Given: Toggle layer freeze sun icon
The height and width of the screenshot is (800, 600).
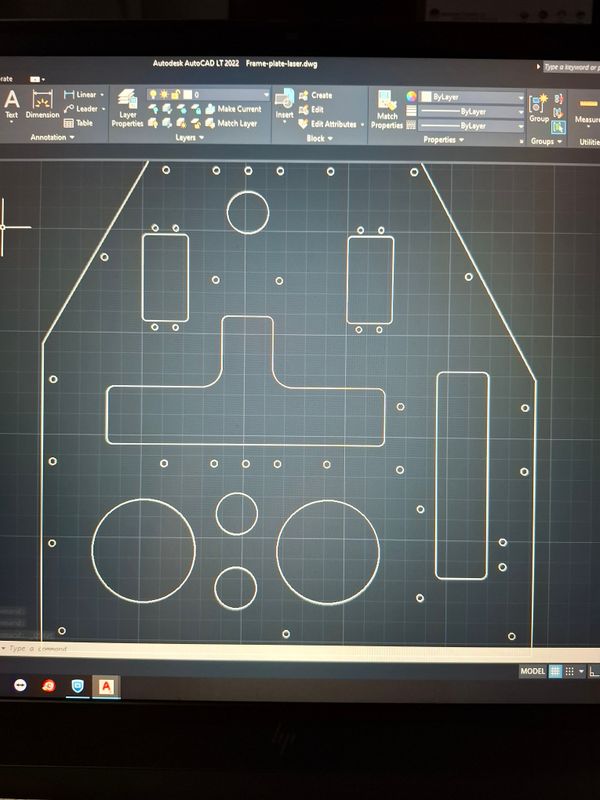Looking at the screenshot, I should pos(164,94).
